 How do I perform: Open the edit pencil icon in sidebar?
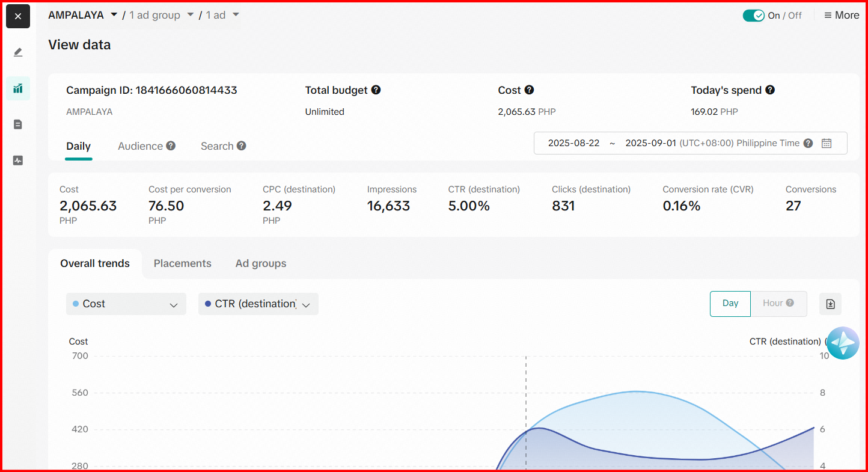(x=18, y=52)
